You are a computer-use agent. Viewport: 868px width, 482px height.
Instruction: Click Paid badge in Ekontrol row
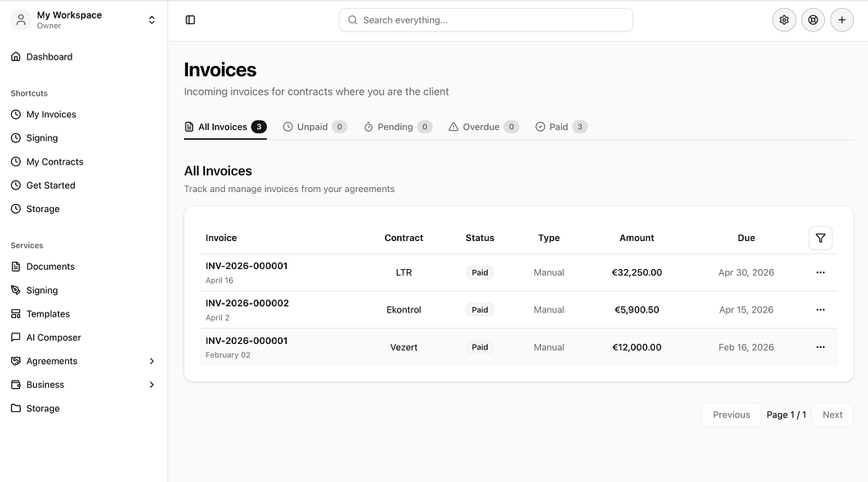click(x=479, y=310)
